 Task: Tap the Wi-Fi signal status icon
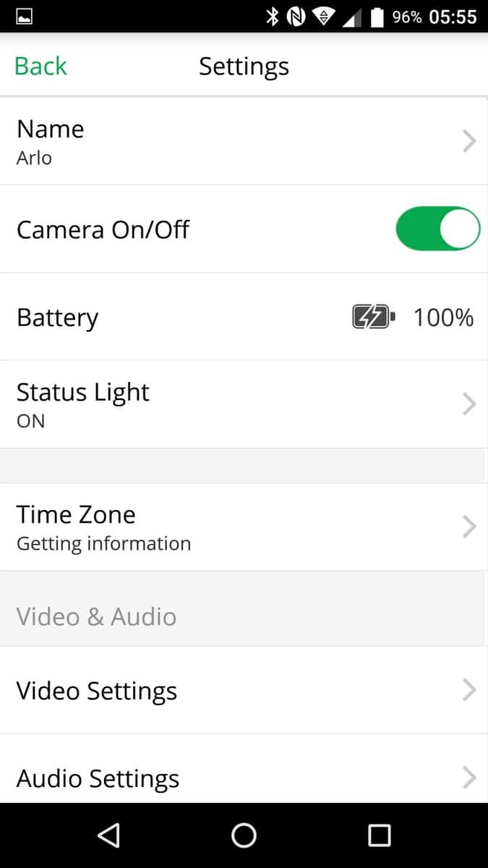coord(321,17)
